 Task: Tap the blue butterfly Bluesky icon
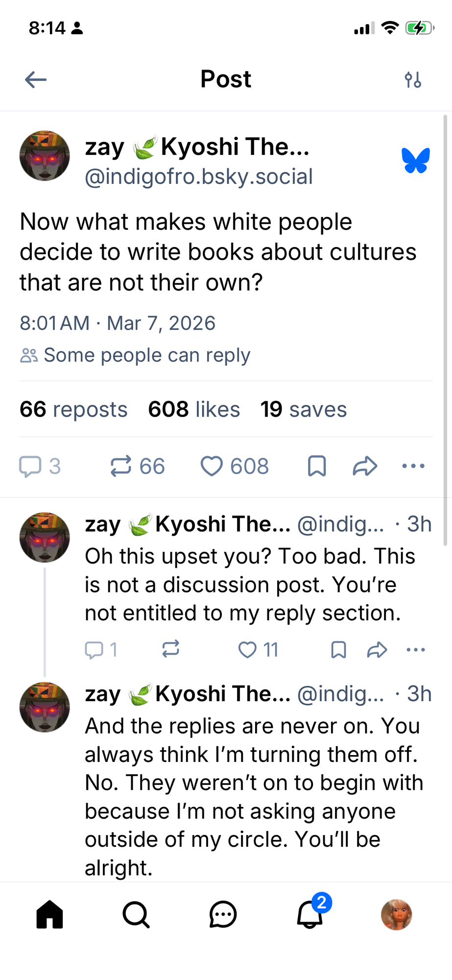point(416,161)
